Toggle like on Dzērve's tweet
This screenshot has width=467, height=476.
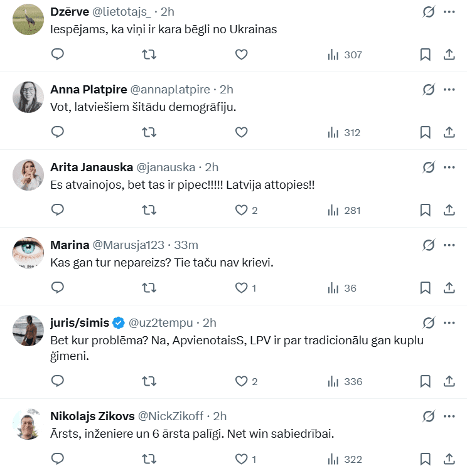(242, 55)
